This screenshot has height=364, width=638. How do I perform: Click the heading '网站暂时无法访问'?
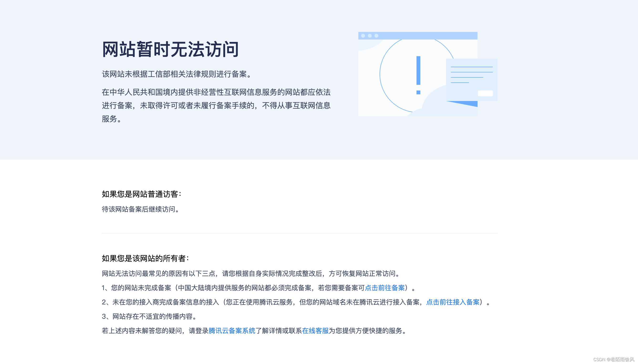[170, 50]
